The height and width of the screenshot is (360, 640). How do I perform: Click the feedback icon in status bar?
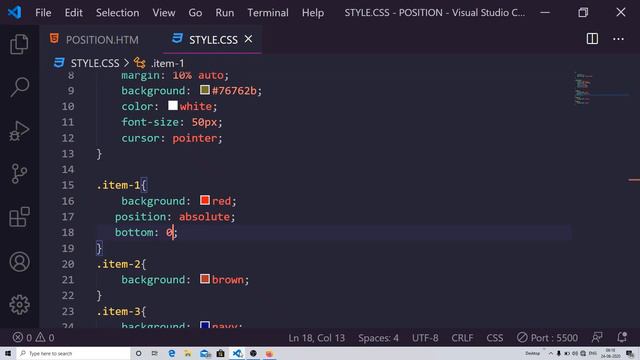(597, 337)
